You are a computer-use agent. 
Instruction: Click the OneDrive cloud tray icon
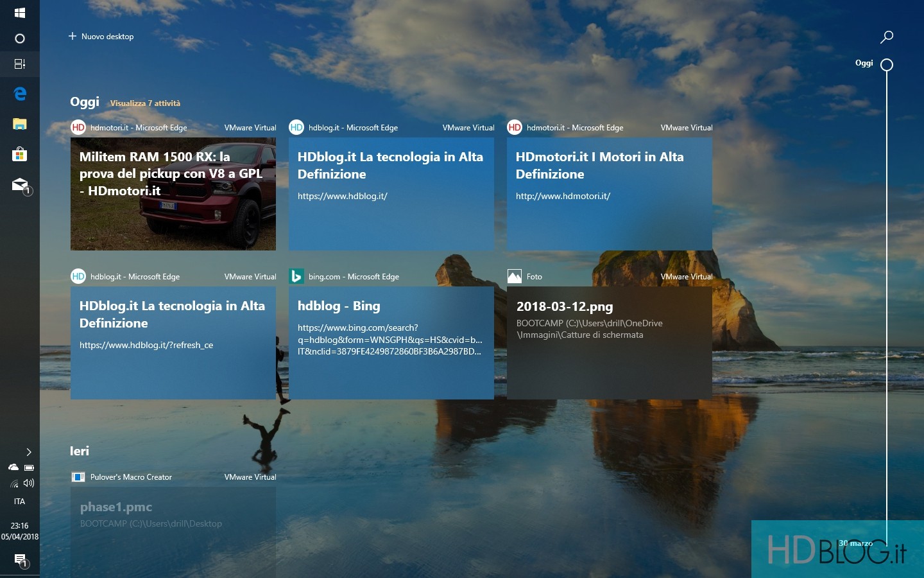[13, 468]
